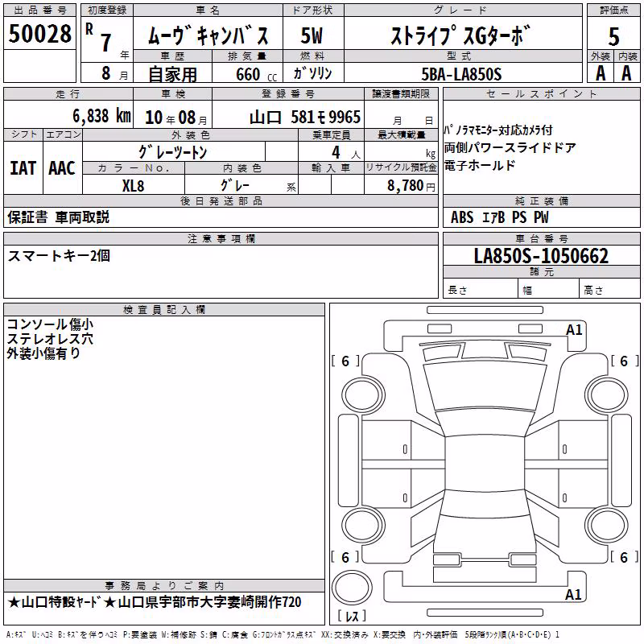
Task: Select chassis number LA850S-1050662
Action: (x=541, y=256)
